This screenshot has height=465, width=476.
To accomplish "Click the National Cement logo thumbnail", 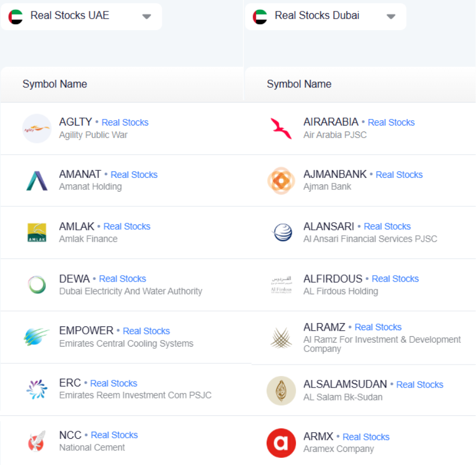I will coord(37,441).
